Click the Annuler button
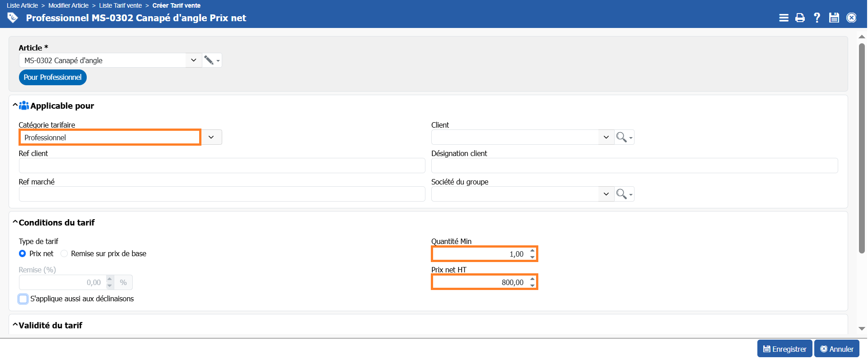 pyautogui.click(x=836, y=349)
